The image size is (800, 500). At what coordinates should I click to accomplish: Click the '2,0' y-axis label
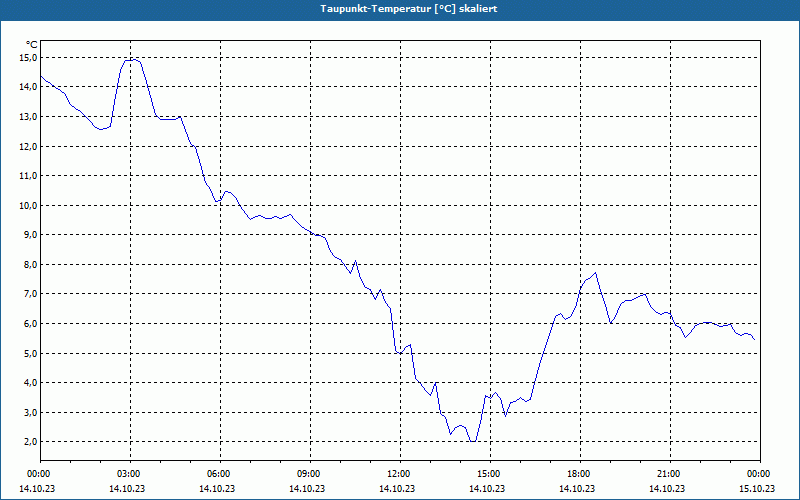pos(30,442)
